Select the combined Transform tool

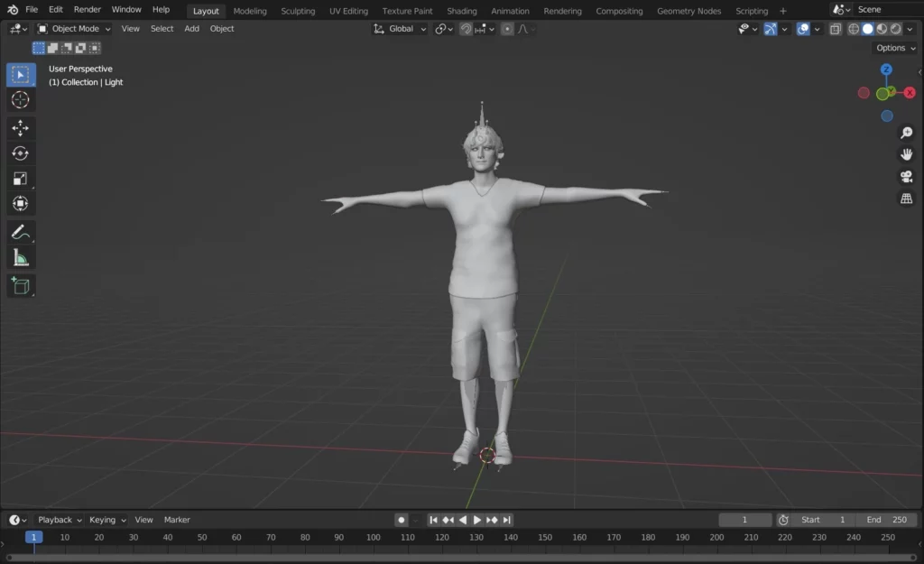point(21,204)
